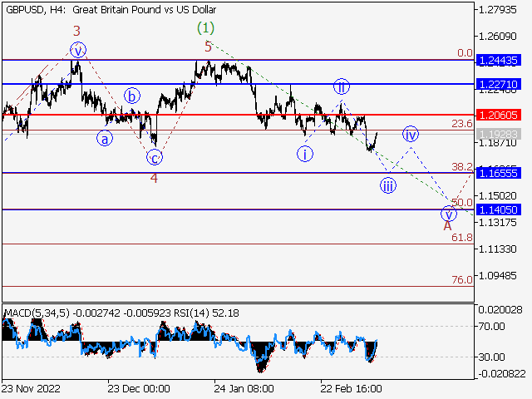532x399 pixels.
Task: Click the 24 Jan 08:00 date label
Action: (244, 388)
